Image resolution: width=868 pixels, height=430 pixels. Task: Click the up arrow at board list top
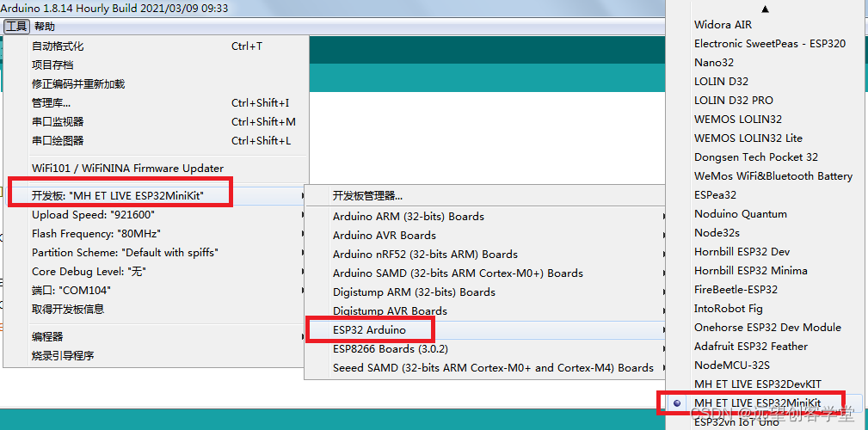[766, 9]
